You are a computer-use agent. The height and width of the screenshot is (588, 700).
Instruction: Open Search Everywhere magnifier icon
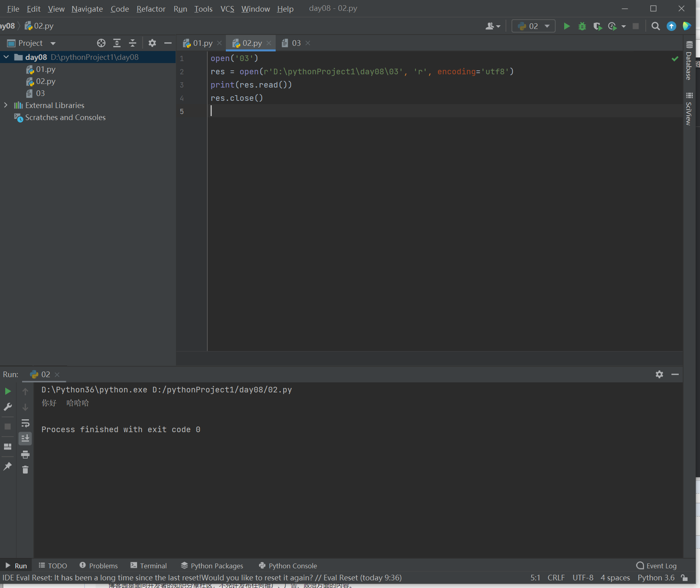(x=655, y=26)
